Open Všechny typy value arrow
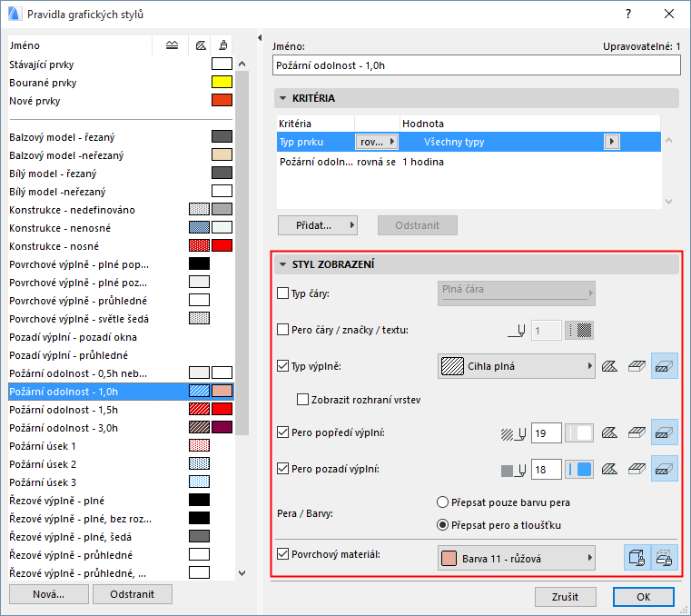The height and width of the screenshot is (616, 691). pyautogui.click(x=611, y=142)
